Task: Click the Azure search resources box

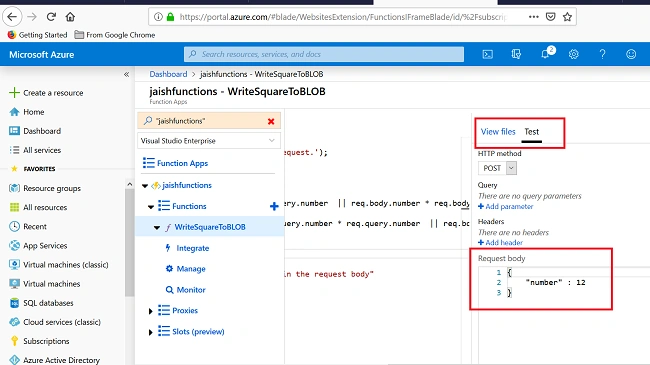Action: click(324, 54)
